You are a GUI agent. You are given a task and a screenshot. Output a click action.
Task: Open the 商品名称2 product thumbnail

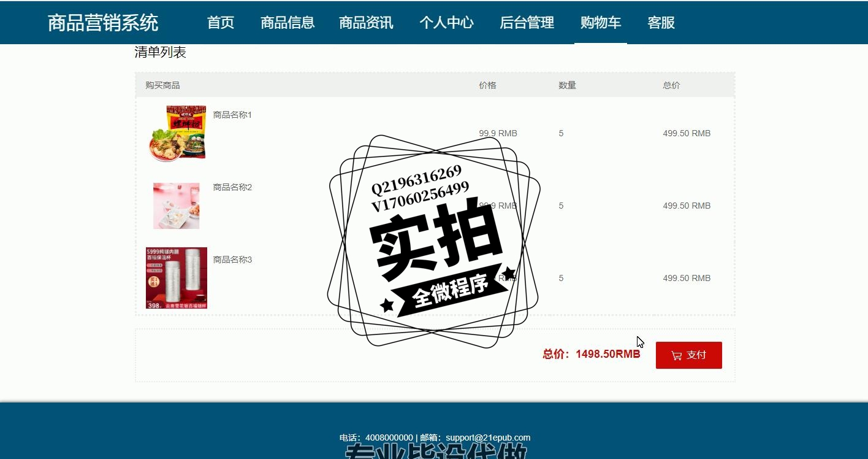click(177, 206)
